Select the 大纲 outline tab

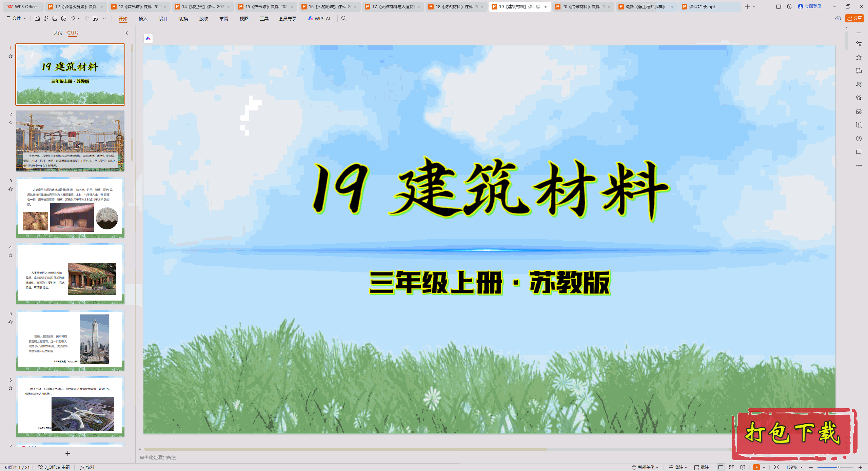coord(58,33)
